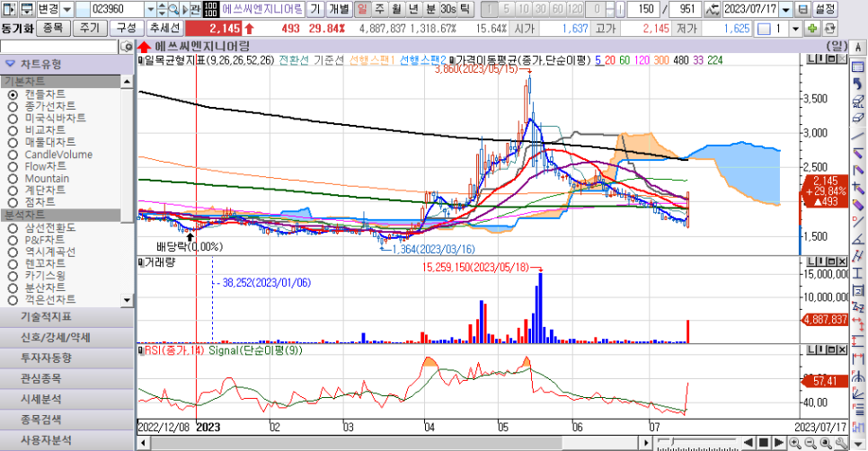Switch to weekly 주 period tab

coord(379,9)
